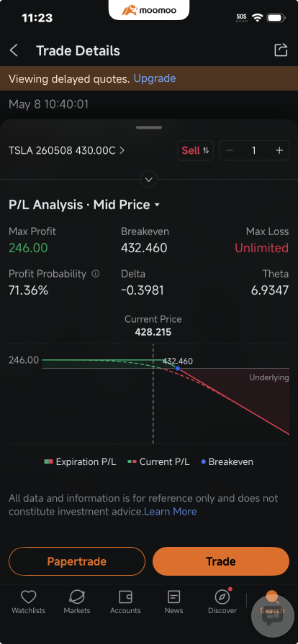Click the Upgrade link

155,78
